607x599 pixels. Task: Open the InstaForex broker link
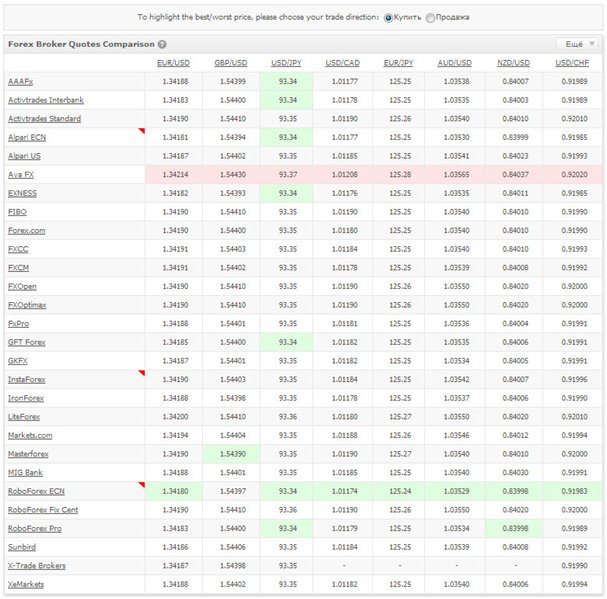pyautogui.click(x=26, y=379)
